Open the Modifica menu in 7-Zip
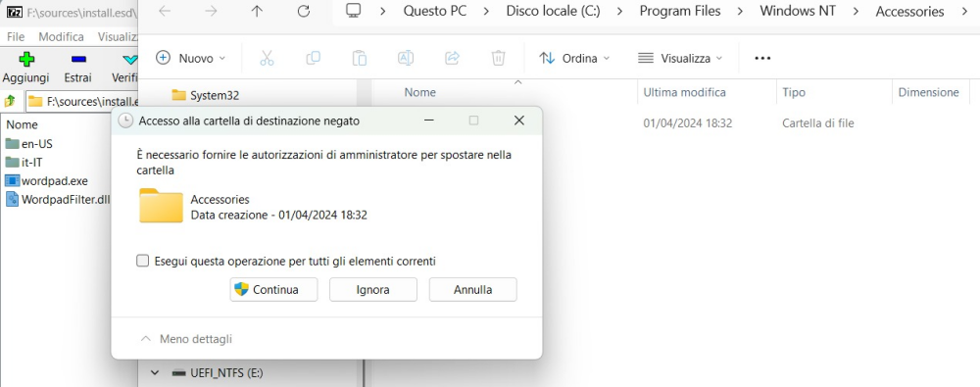Screen dimensions: 980x387 (61, 37)
